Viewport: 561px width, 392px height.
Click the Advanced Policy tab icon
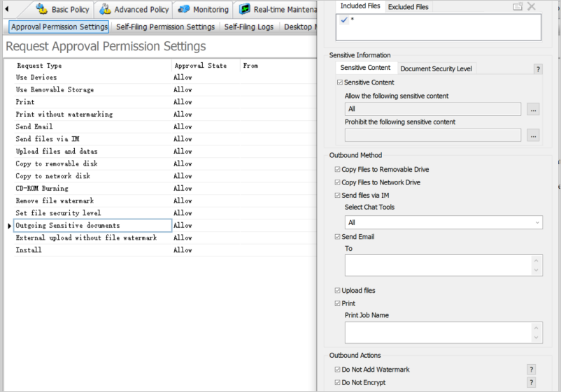click(105, 9)
